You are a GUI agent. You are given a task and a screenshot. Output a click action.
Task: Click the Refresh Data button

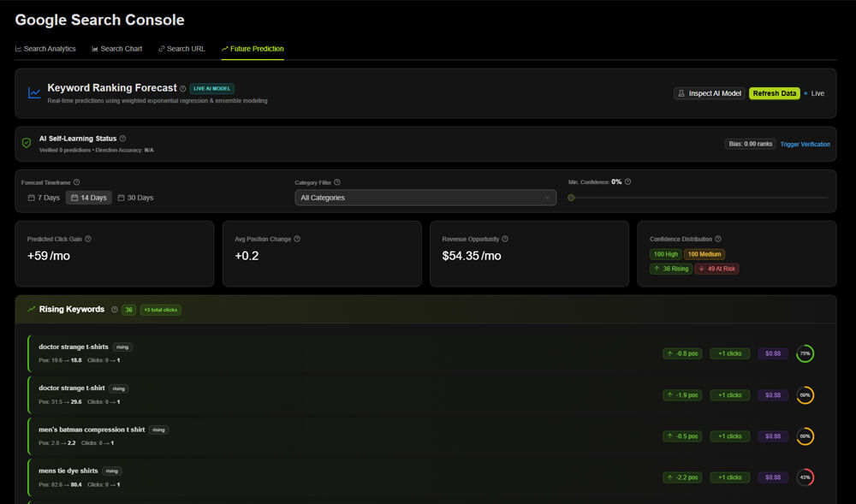tap(774, 93)
